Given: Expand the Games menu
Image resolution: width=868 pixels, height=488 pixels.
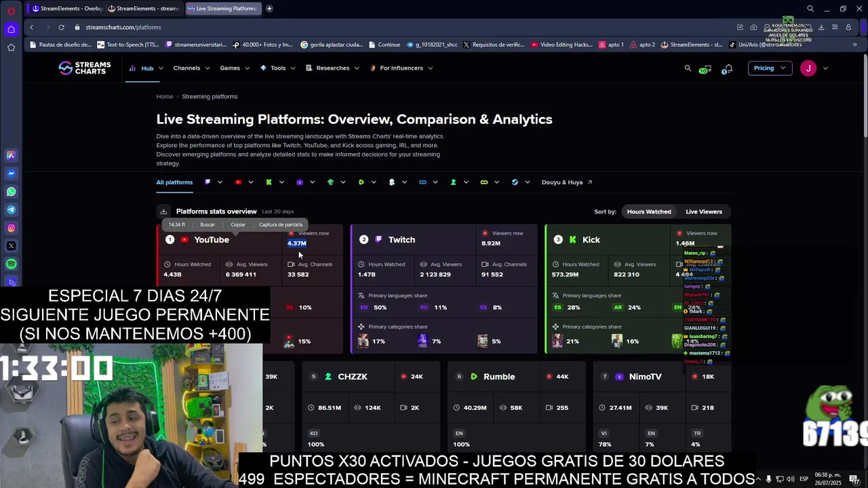Looking at the screenshot, I should tap(235, 68).
